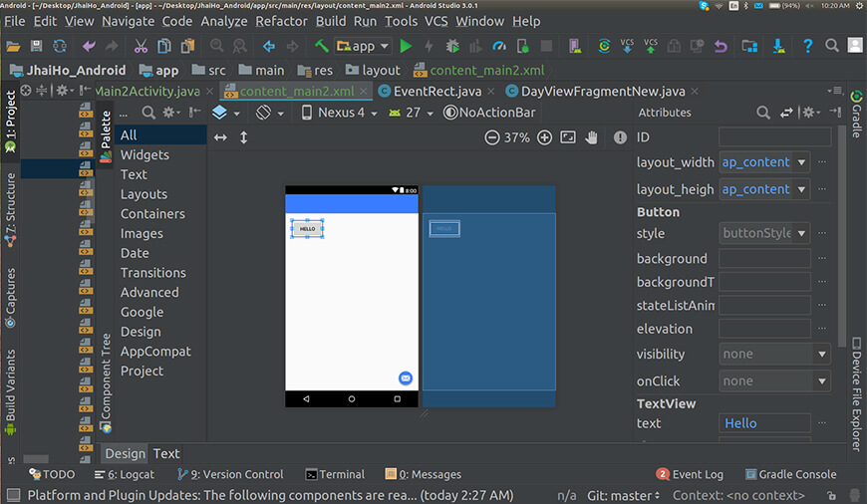Viewport: 867px width, 504px height.
Task: Click the NoActionBar theme button
Action: [x=489, y=113]
